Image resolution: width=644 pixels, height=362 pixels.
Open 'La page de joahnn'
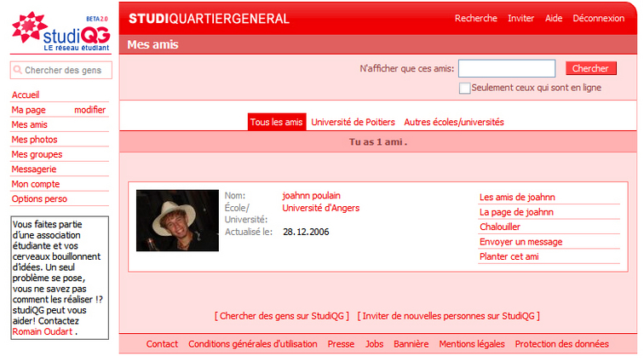point(516,212)
